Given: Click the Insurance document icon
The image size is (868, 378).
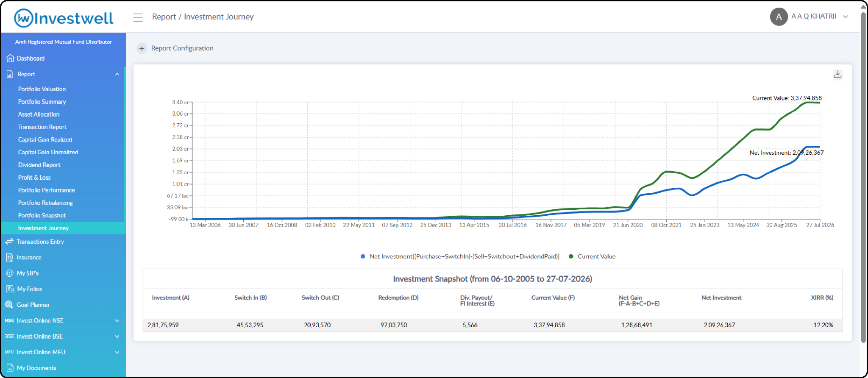Looking at the screenshot, I should coord(10,257).
